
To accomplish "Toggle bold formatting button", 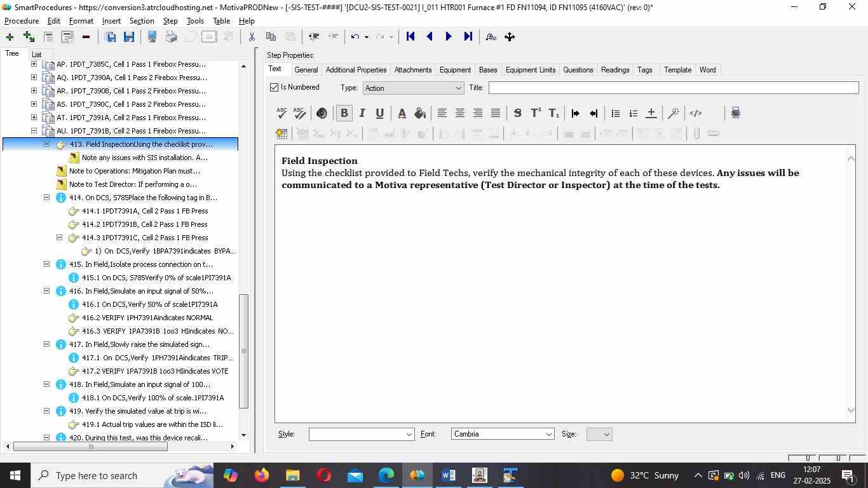I will (x=344, y=113).
